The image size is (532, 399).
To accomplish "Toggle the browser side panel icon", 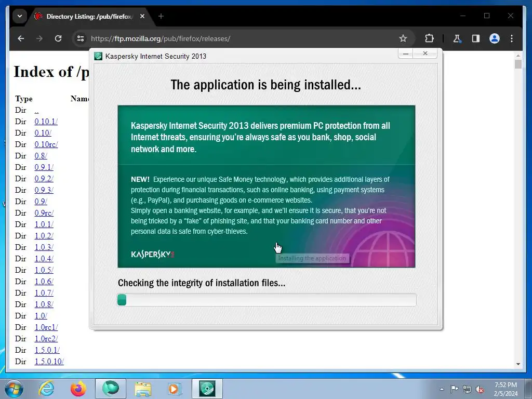I will click(476, 38).
